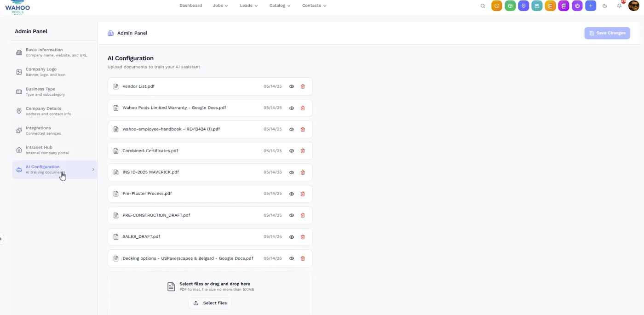Open Company Details section
Viewport: 644px width, 315px height.
(x=54, y=111)
